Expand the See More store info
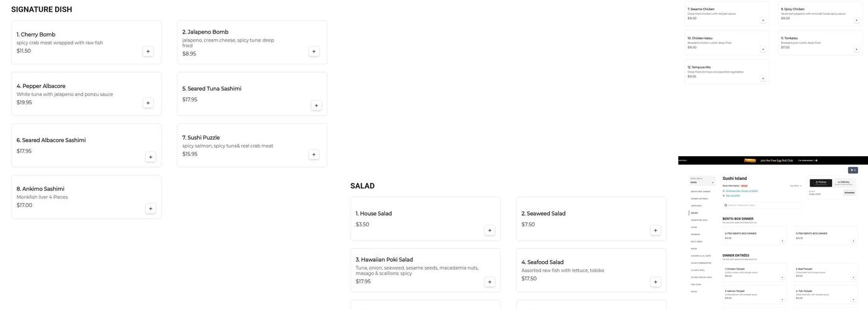868x310 pixels. tap(795, 185)
